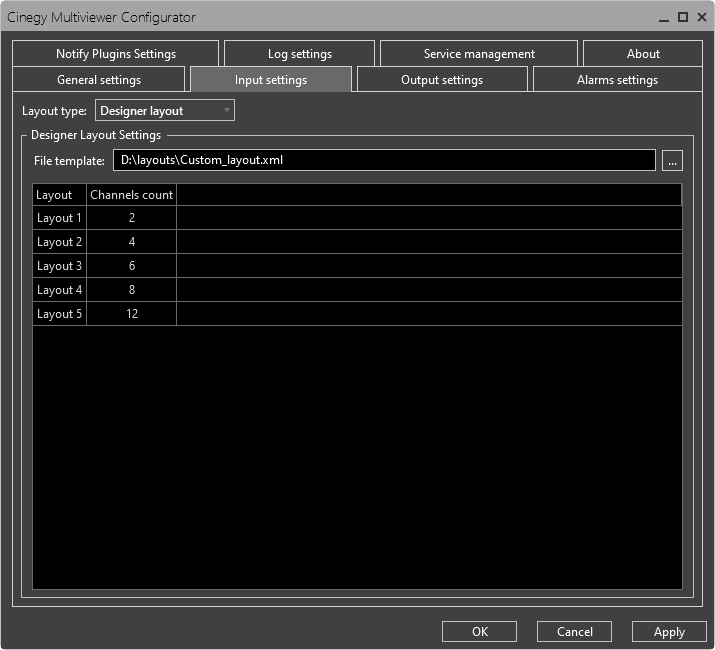Select the Input settings tab
The height and width of the screenshot is (650, 715).
(x=271, y=80)
